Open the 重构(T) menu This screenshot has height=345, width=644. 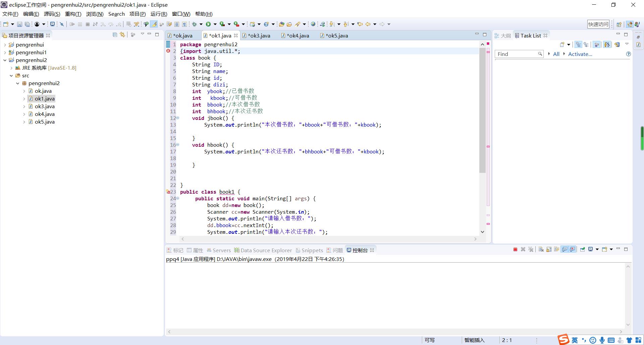point(73,14)
